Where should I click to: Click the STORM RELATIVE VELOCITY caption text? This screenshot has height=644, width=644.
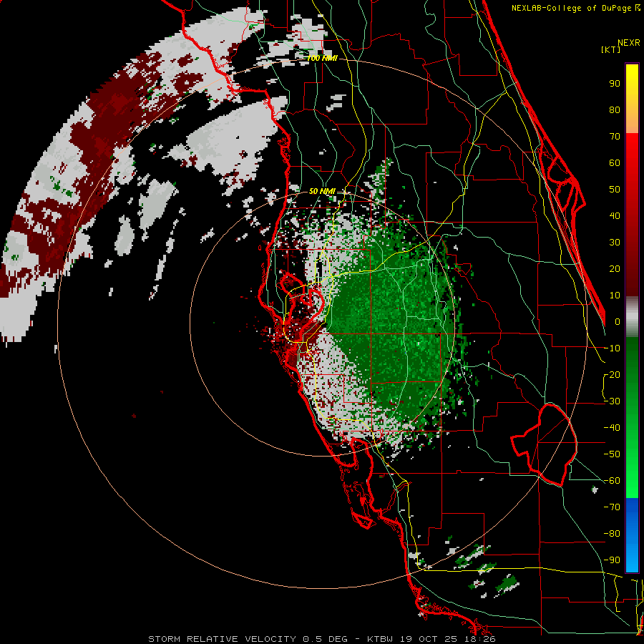(222, 639)
